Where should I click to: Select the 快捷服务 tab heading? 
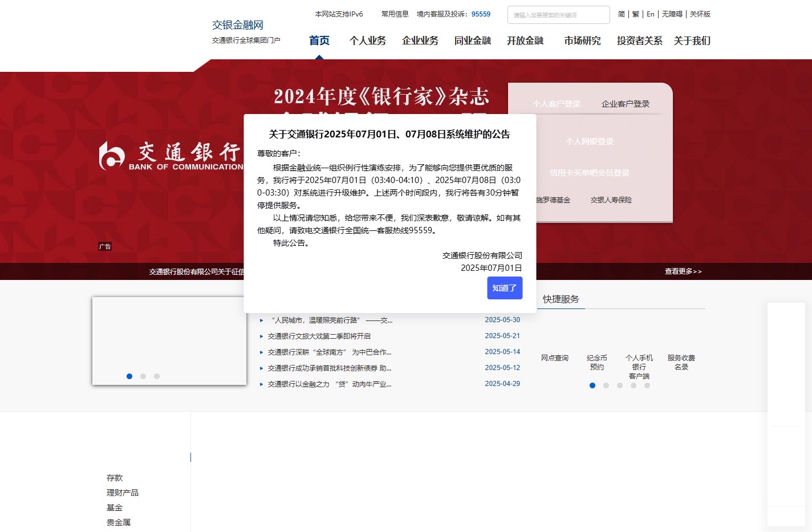[x=561, y=299]
